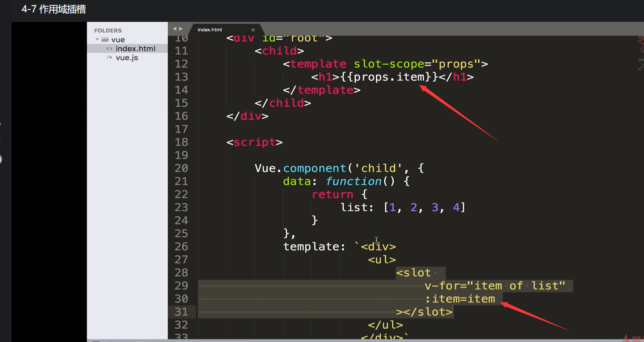
Task: Click the <ul> tag on line 27
Action: click(382, 260)
